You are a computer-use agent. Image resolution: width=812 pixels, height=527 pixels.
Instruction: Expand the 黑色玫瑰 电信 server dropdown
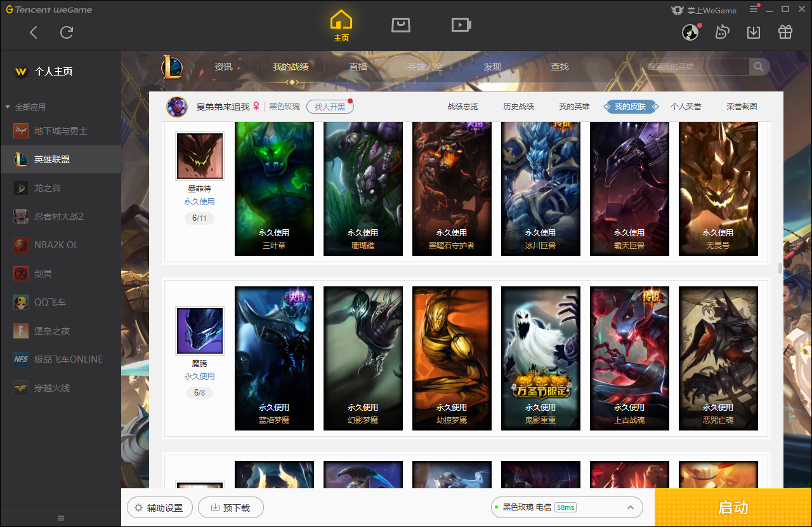566,507
